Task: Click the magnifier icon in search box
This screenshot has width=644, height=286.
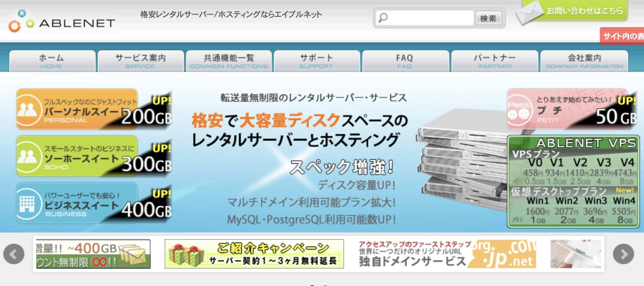Action: [383, 18]
